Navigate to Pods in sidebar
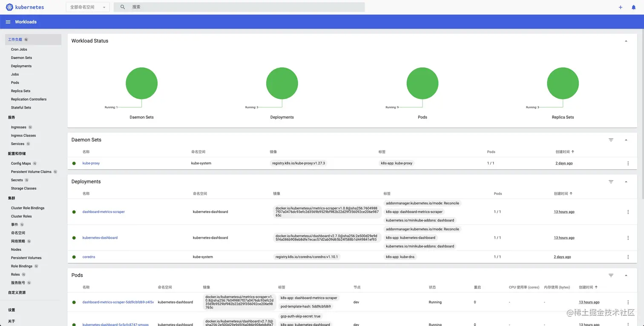The width and height of the screenshot is (644, 326). click(15, 83)
